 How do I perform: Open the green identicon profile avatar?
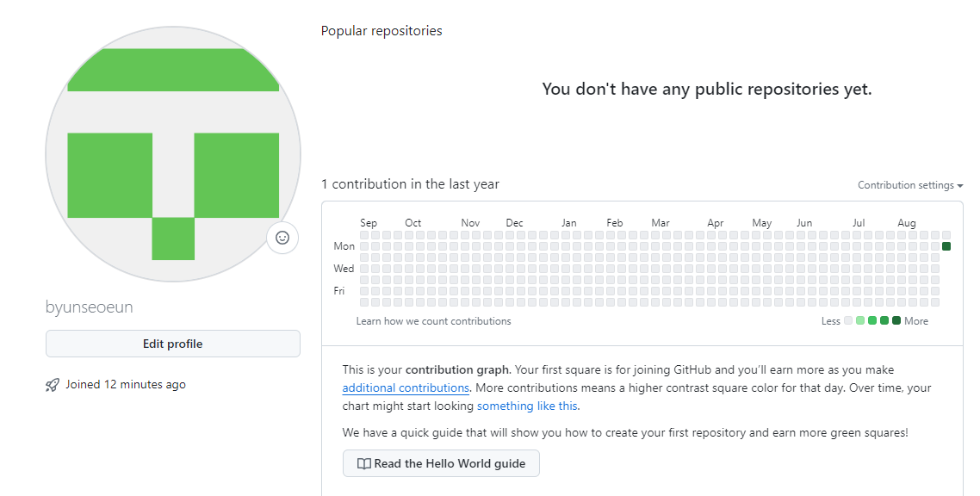[x=172, y=154]
